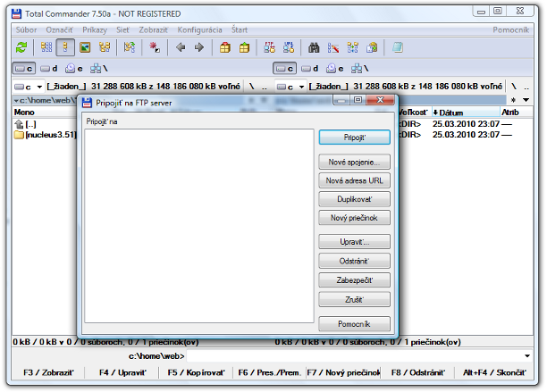Open synchronize directories icon
The height and width of the screenshot is (392, 547).
pos(353,47)
